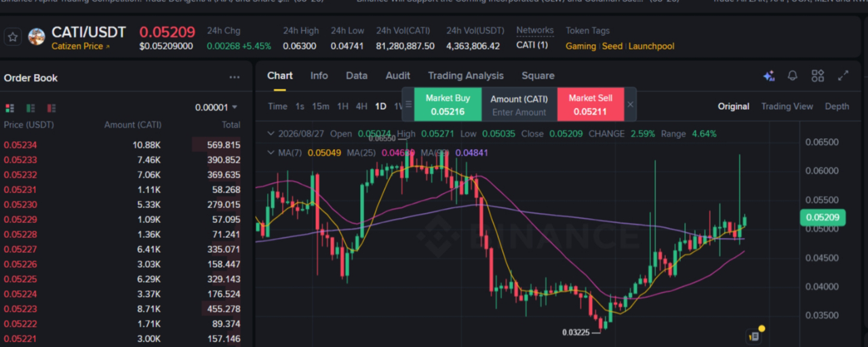The height and width of the screenshot is (347, 868).
Task: Grab the quick-trade panel handle icon
Action: [x=408, y=104]
